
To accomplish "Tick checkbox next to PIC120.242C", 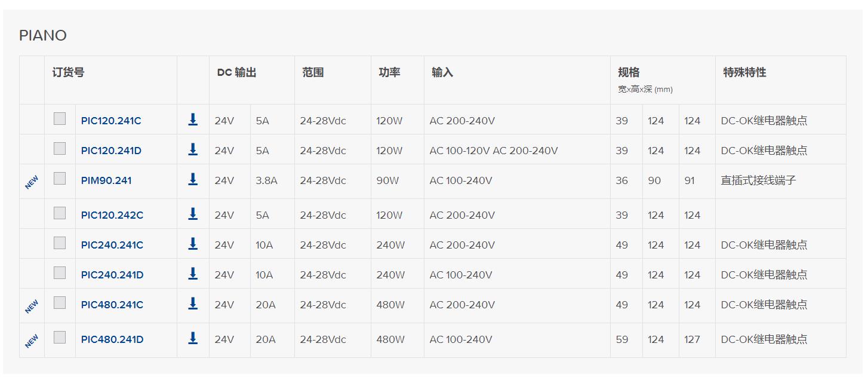I will click(60, 213).
